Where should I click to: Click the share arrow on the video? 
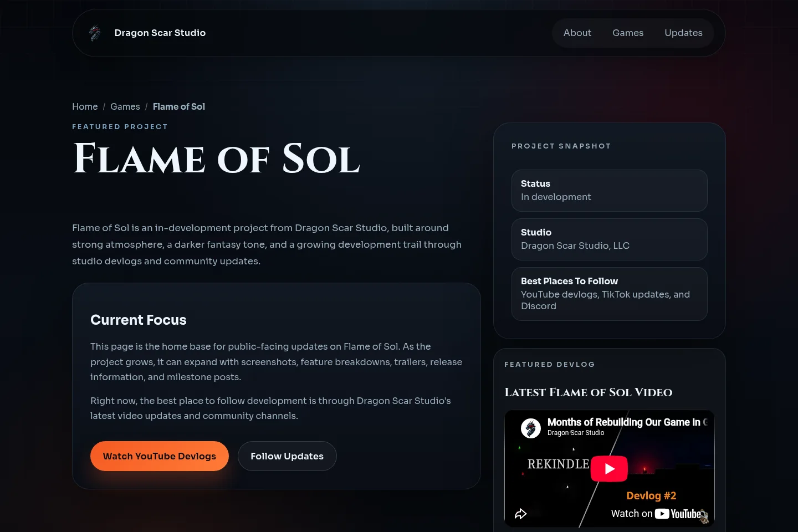tap(520, 514)
